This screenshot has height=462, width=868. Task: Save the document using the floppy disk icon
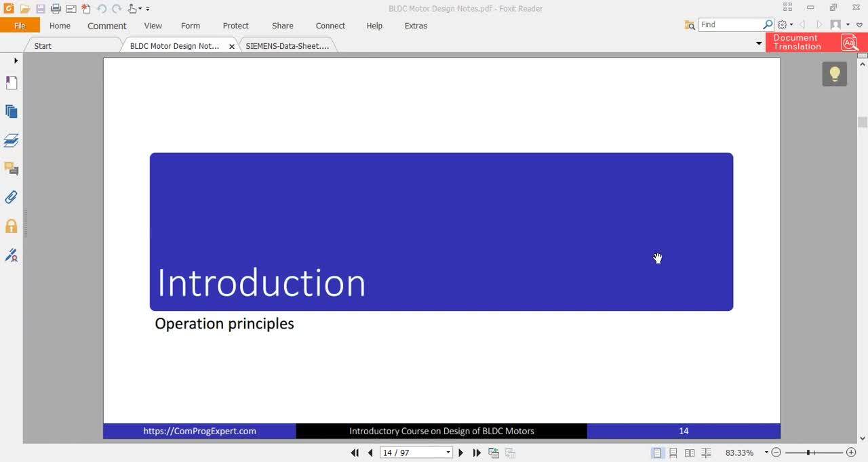(41, 9)
